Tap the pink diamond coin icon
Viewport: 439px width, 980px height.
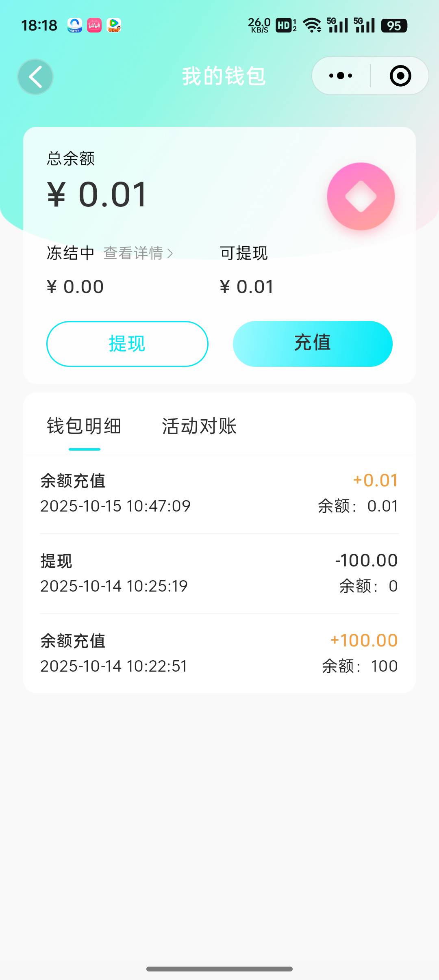point(361,196)
